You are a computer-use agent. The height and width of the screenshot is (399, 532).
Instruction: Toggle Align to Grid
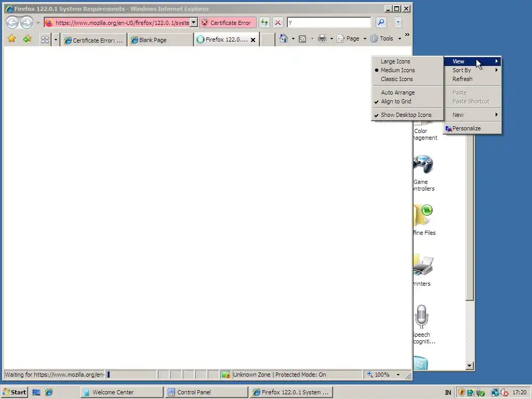tap(407, 101)
